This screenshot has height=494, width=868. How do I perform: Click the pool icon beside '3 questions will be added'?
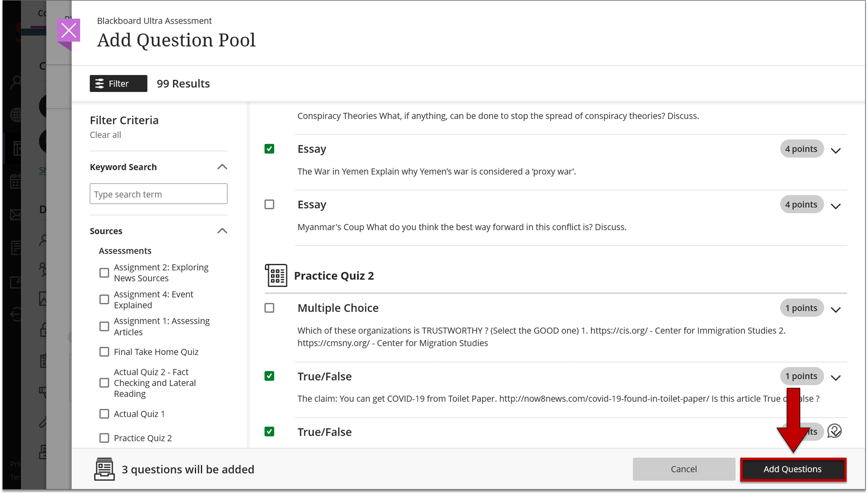pyautogui.click(x=104, y=469)
